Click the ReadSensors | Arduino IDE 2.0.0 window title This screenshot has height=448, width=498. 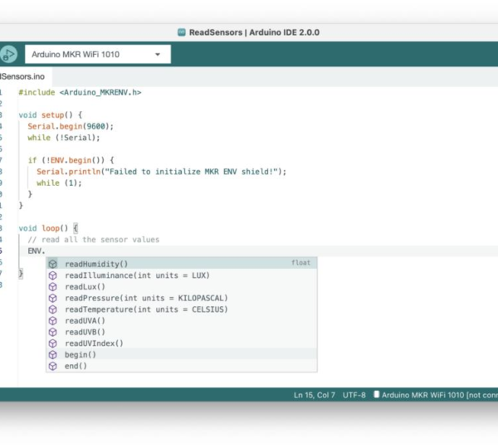pos(254,32)
